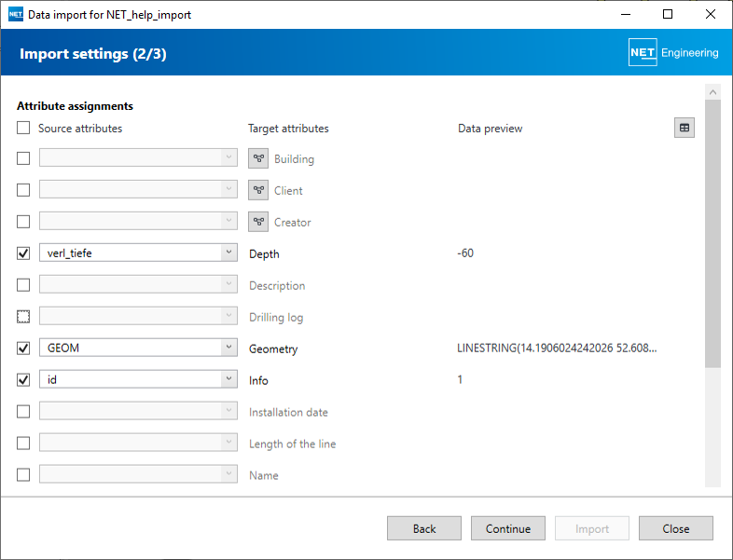Screen dimensions: 733x560
Task: Open the Description source attribute dropdown
Action: coord(138,284)
